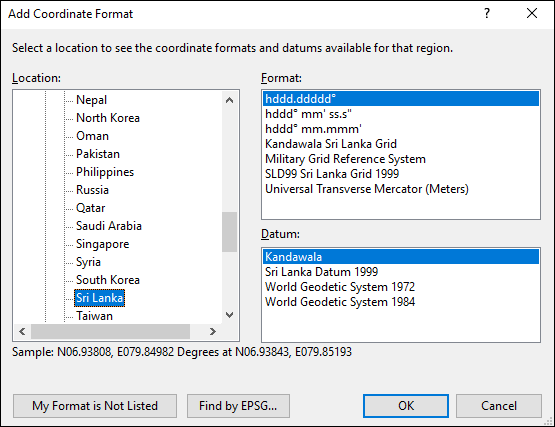Choose Philippines from the Location tree
The image size is (555, 427).
105,172
